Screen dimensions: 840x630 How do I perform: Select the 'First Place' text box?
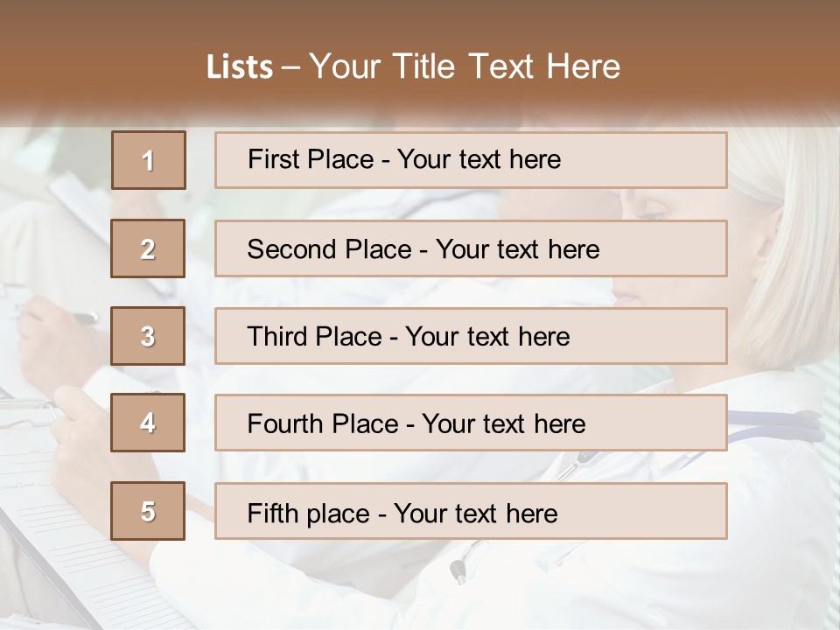471,160
